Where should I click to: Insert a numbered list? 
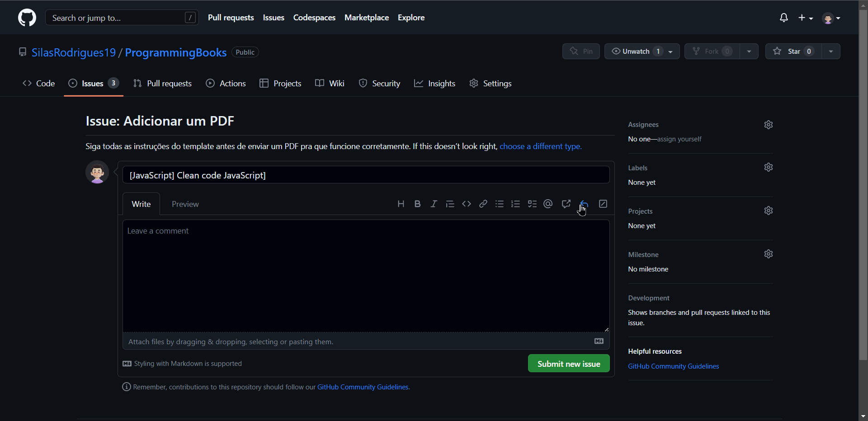pyautogui.click(x=516, y=204)
